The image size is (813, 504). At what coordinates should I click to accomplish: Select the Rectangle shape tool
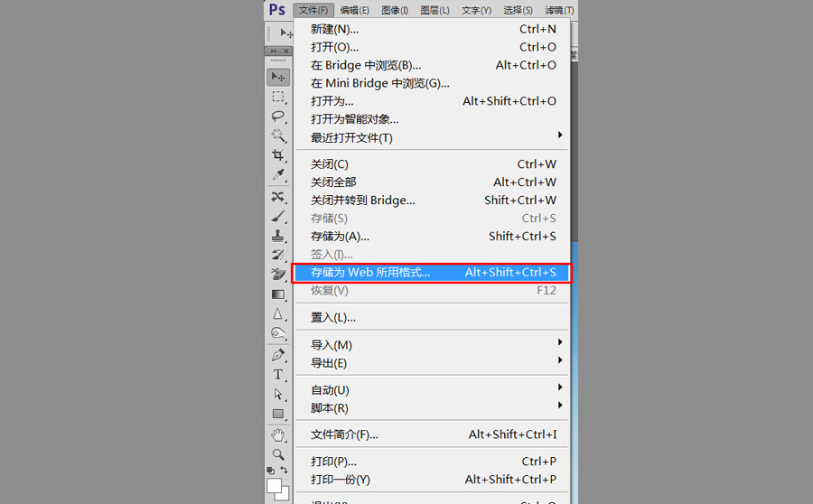coord(278,414)
